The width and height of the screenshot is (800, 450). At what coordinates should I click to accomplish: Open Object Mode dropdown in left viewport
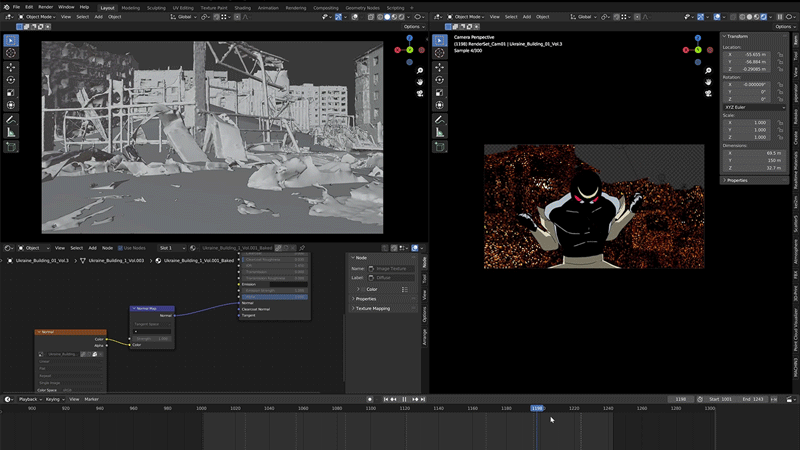tap(37, 17)
